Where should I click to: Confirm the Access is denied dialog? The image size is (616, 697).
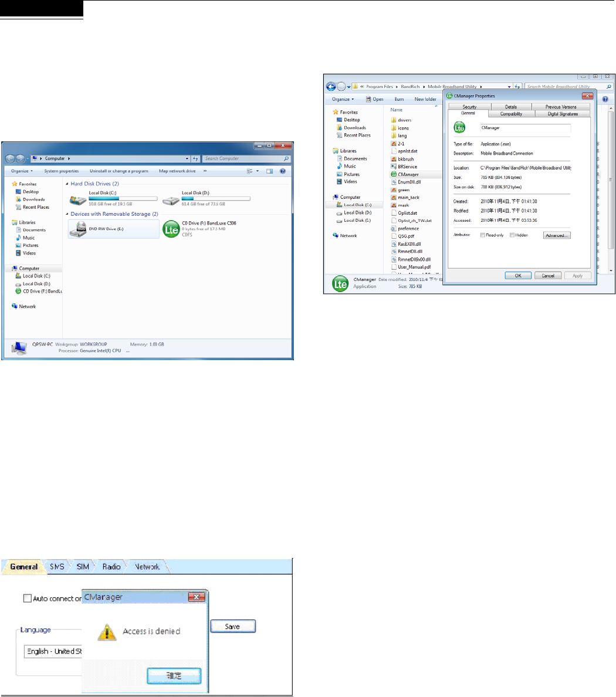tap(174, 676)
